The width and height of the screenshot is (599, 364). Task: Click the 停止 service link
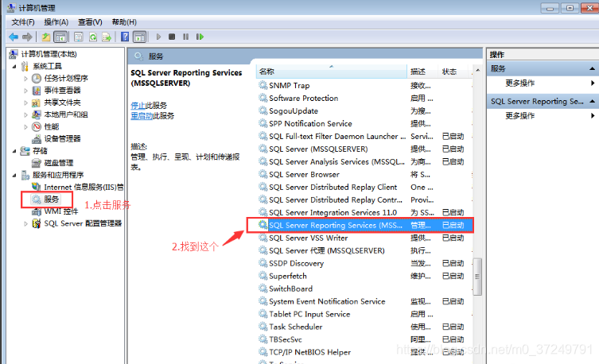pyautogui.click(x=138, y=106)
